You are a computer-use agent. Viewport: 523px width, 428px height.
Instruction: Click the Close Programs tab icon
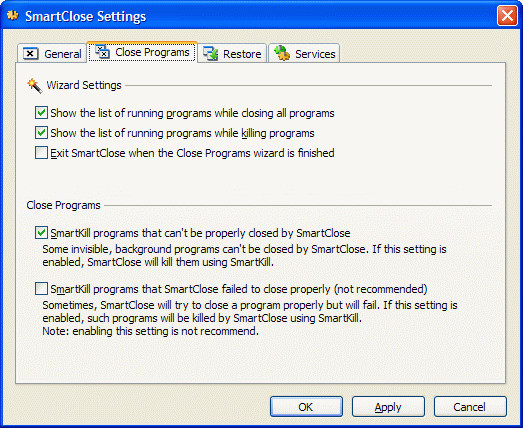coord(102,52)
